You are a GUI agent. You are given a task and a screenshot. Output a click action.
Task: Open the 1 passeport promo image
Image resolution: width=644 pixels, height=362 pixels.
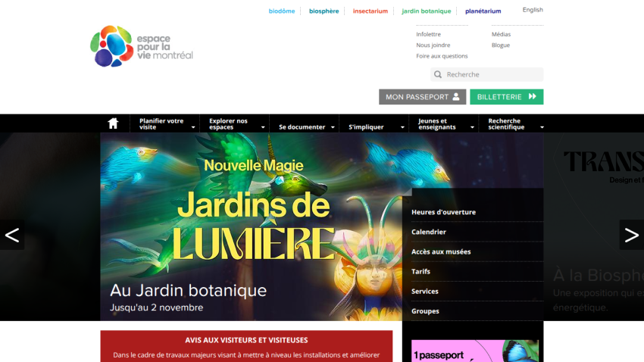[475, 351]
